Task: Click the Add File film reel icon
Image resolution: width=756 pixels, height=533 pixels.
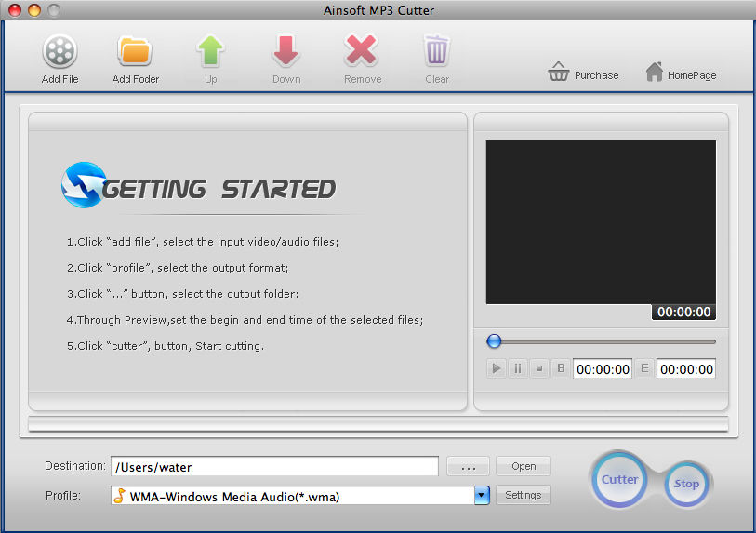Action: point(60,51)
